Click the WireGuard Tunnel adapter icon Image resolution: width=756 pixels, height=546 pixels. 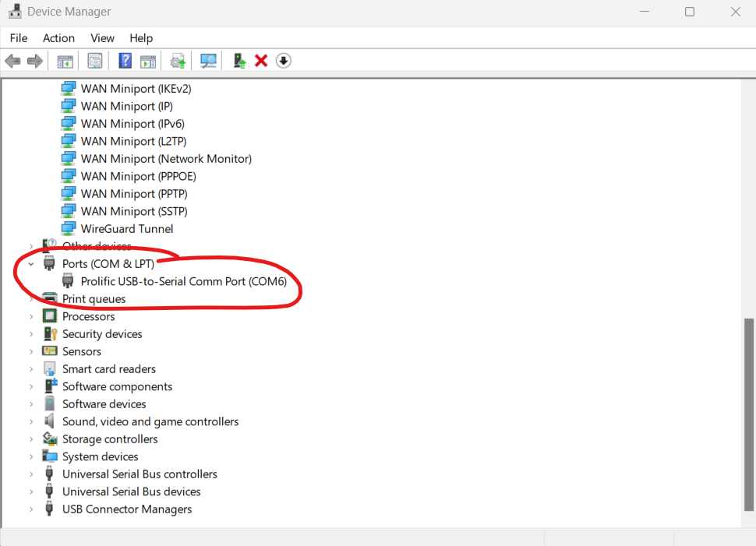tap(69, 229)
